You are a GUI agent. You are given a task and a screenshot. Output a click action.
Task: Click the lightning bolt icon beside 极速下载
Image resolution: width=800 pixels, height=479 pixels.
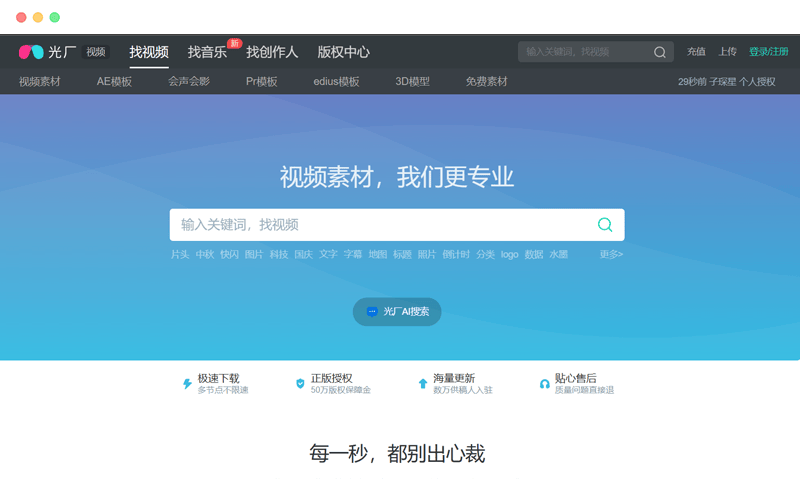(187, 384)
